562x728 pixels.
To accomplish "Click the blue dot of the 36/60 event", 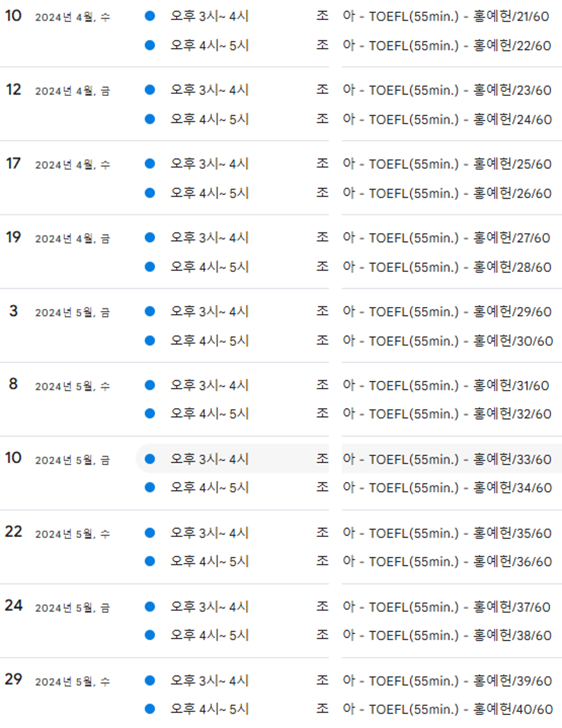I will [150, 562].
